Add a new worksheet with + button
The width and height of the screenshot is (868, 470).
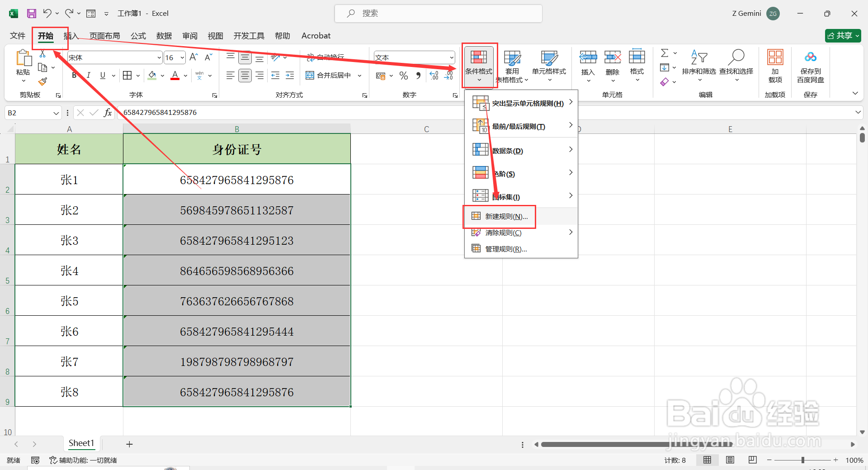[129, 444]
